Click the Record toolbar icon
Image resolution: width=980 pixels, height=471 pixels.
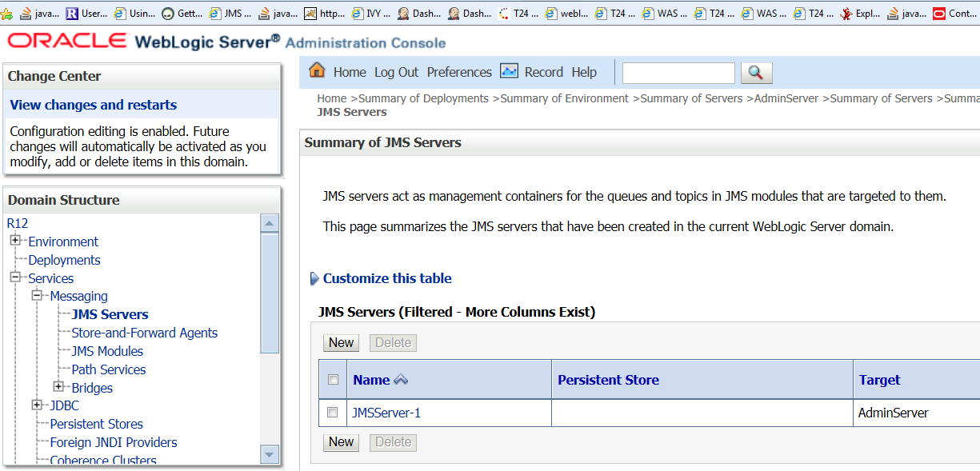coord(509,71)
